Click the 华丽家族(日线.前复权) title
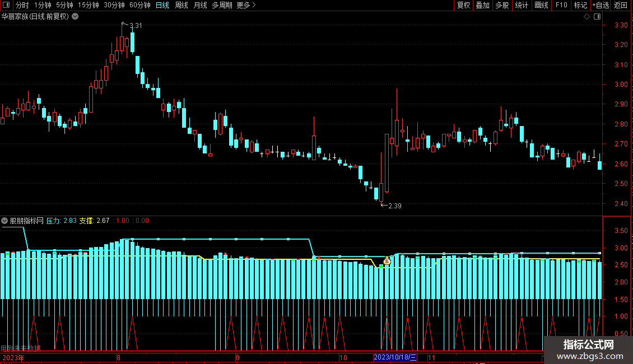Viewport: 633px width, 364px height. [35, 17]
